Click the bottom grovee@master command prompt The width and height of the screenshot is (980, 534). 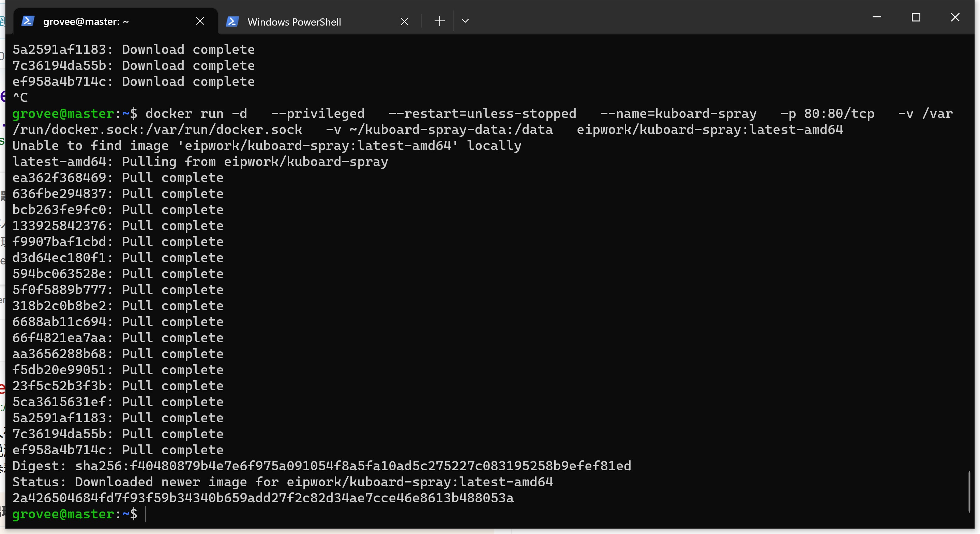tap(75, 514)
